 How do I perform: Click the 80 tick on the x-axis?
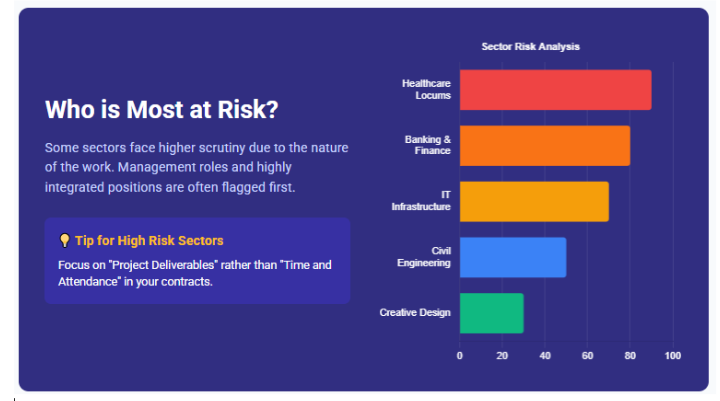pos(630,356)
